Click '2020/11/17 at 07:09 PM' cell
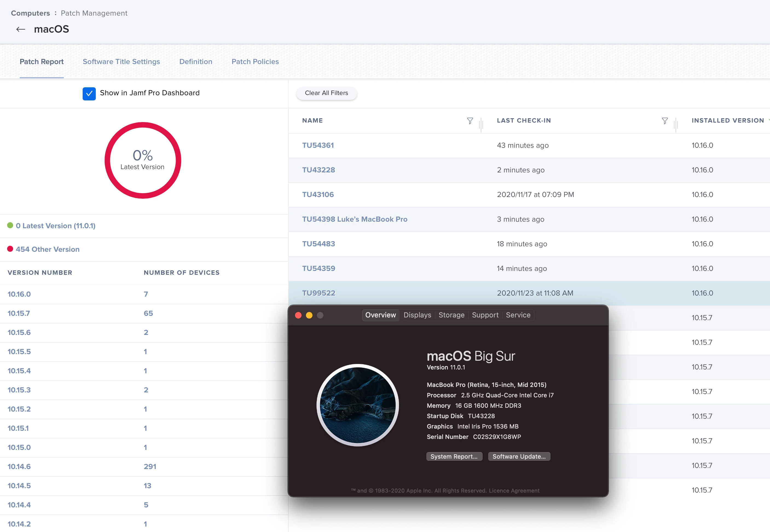770x532 pixels. (535, 195)
